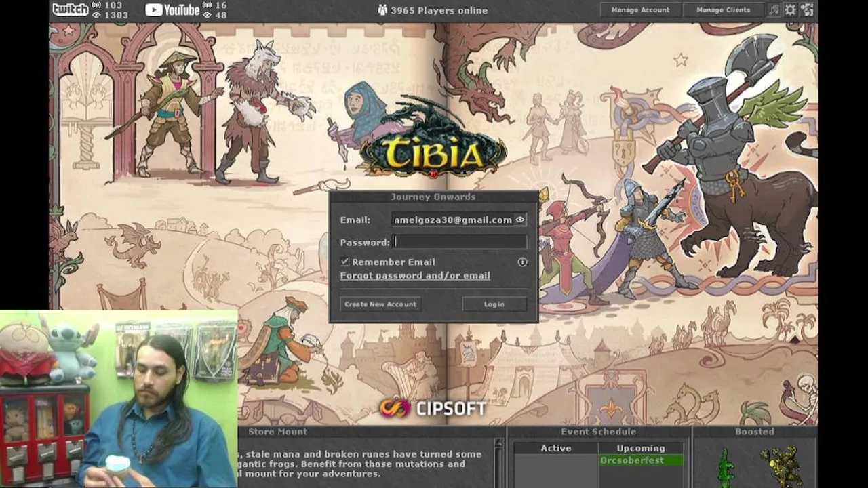Select the Active events column header
The image size is (868, 488).
pos(555,448)
